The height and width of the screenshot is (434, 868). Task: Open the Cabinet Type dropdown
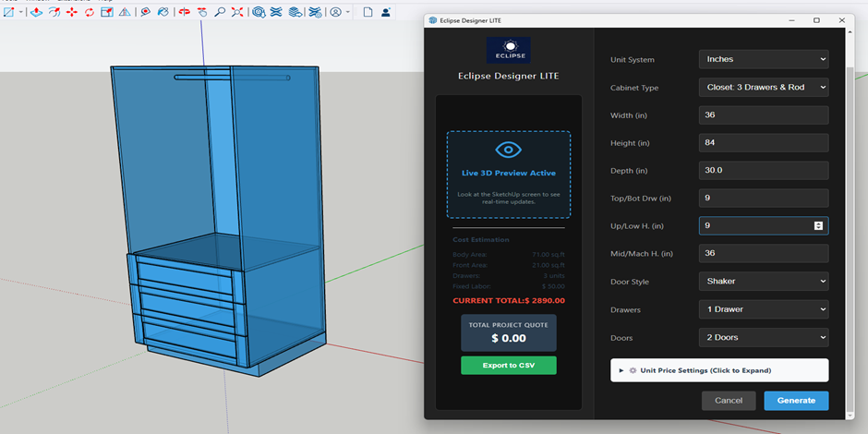[x=764, y=87]
